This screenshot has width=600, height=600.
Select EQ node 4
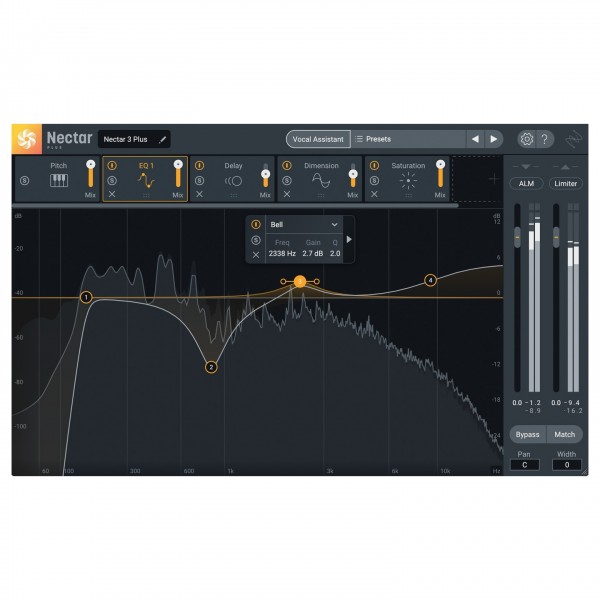tap(430, 280)
